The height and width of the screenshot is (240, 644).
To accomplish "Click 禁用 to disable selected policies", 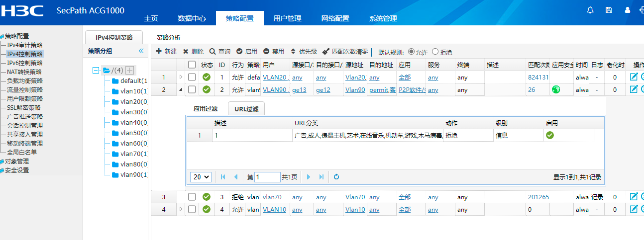I will (274, 51).
